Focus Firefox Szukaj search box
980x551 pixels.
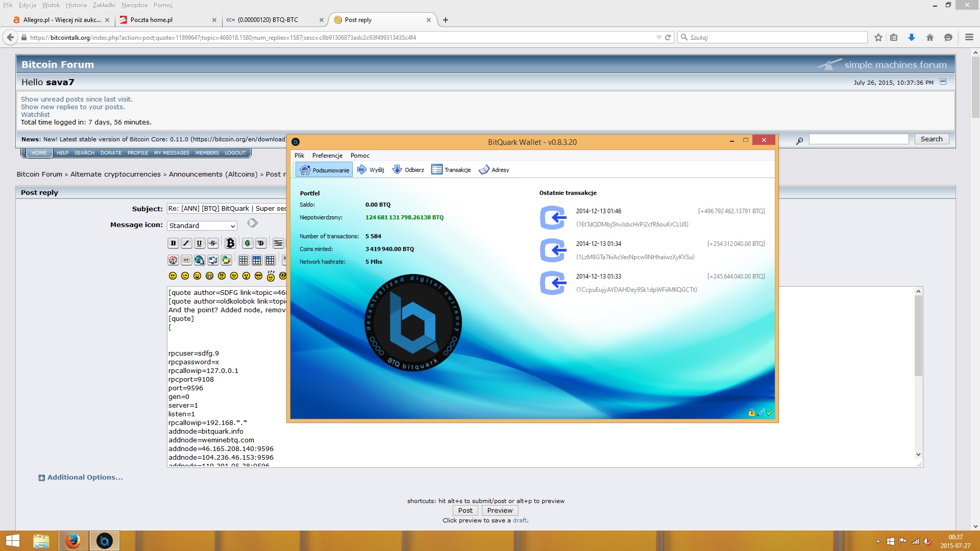(x=772, y=37)
